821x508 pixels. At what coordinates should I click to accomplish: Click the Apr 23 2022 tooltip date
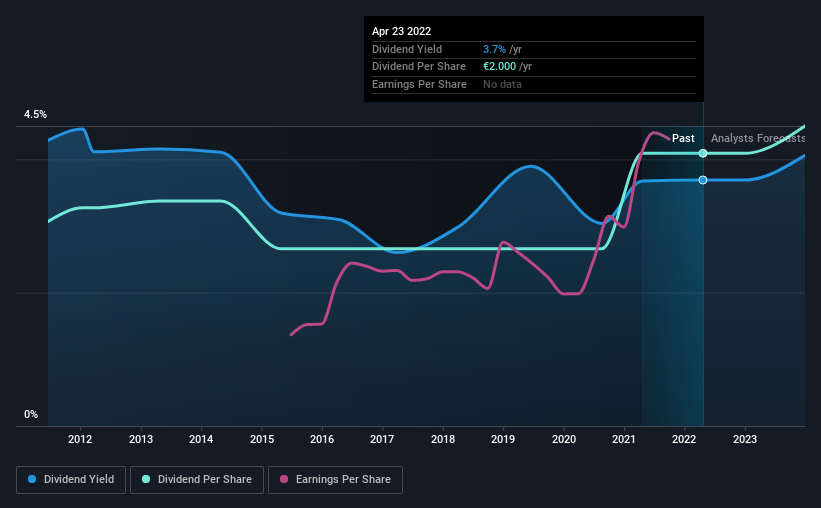402,31
